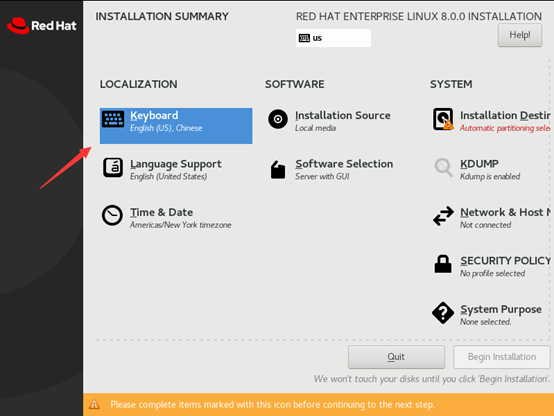Screen dimensions: 554x416
Task: Open the Software Selection title
Action: coord(344,164)
